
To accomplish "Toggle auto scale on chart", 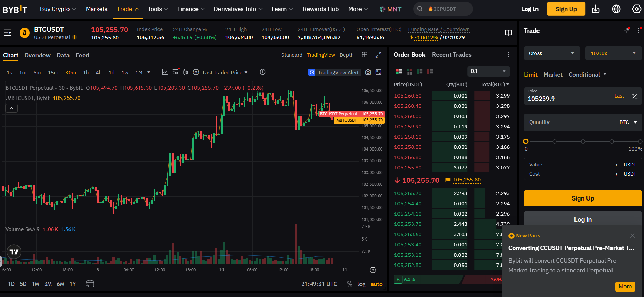I will 377,284.
